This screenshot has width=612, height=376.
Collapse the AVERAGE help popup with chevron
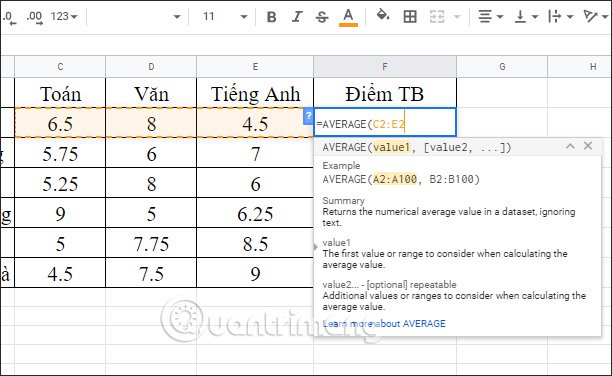[x=570, y=146]
